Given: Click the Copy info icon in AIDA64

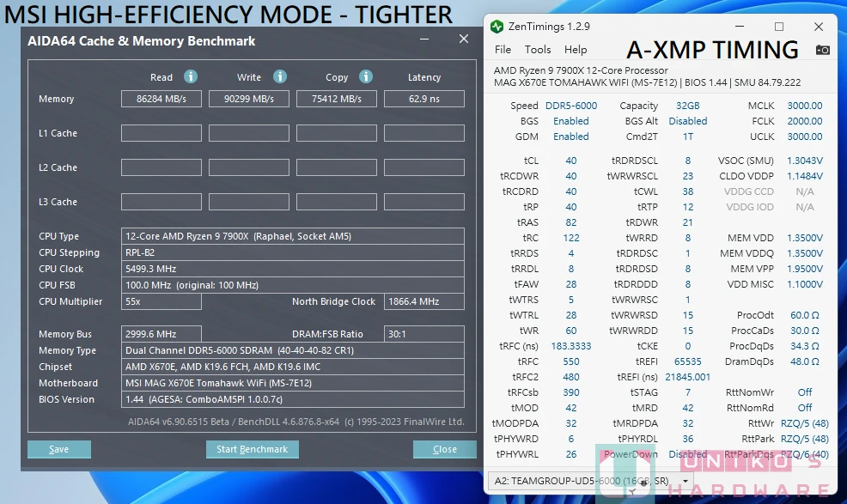Looking at the screenshot, I should pyautogui.click(x=366, y=76).
